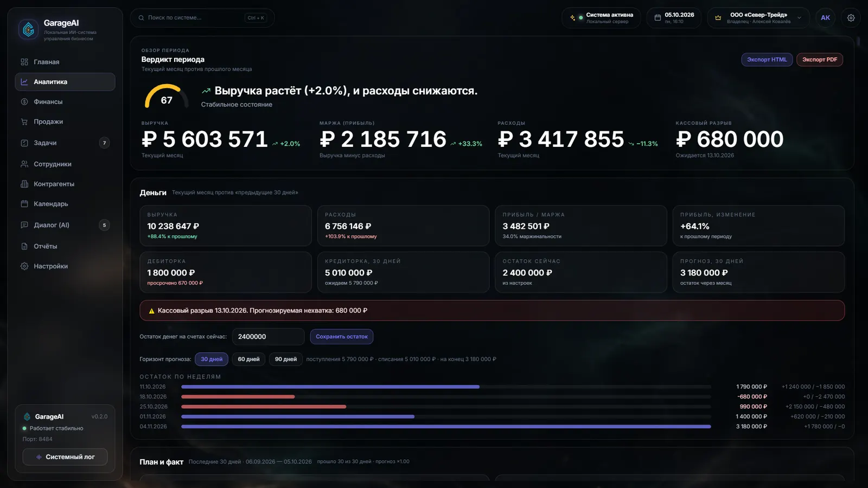Select the 90 дней forecast horizon
Image resolution: width=868 pixels, height=488 pixels.
pyautogui.click(x=286, y=359)
